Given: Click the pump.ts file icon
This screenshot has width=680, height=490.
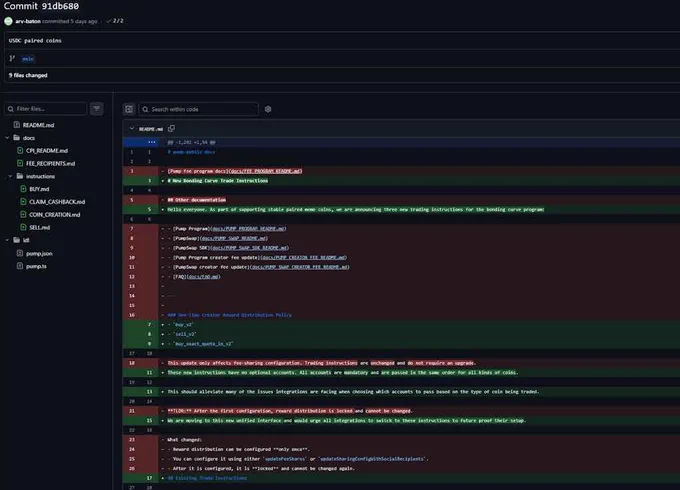Looking at the screenshot, I should (x=20, y=266).
